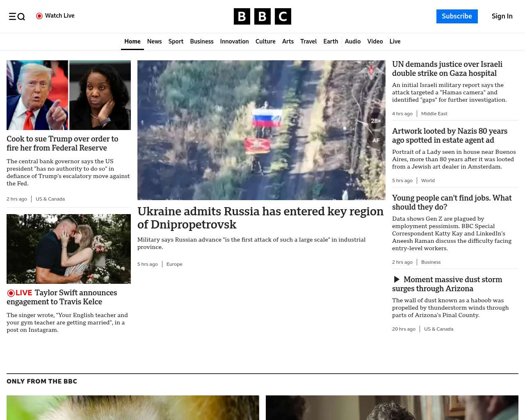Open the Culture tab
This screenshot has width=525, height=420.
265,41
